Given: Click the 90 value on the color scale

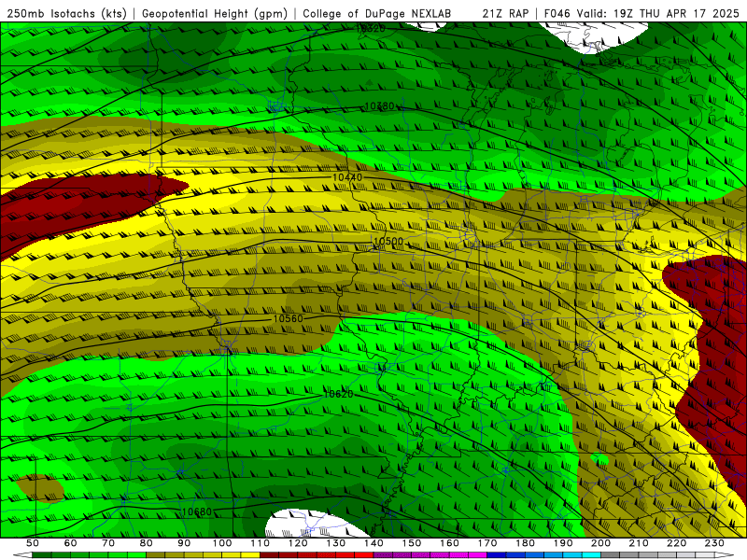Looking at the screenshot, I should 184,543.
